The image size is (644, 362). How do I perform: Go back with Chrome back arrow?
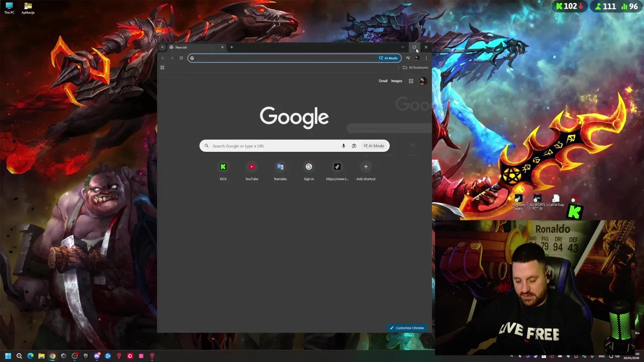[x=163, y=58]
